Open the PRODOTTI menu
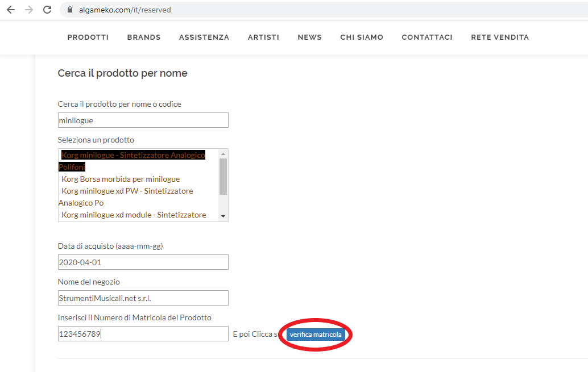 88,37
